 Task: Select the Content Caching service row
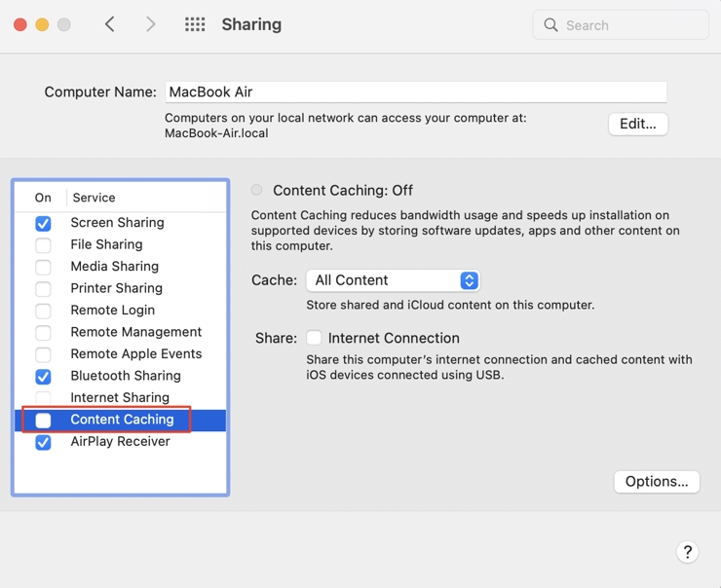[x=120, y=420]
